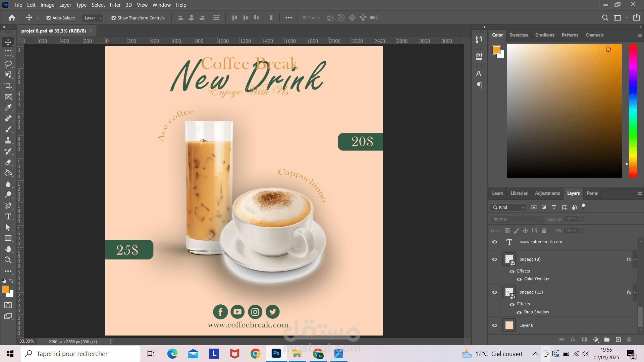Select the Horizontal Type tool

pos(8,217)
